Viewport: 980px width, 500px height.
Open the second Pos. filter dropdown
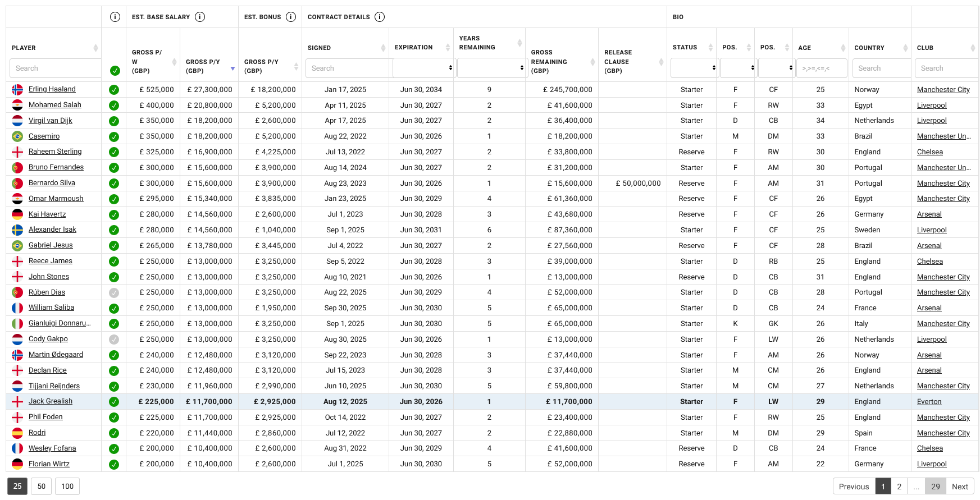click(776, 68)
